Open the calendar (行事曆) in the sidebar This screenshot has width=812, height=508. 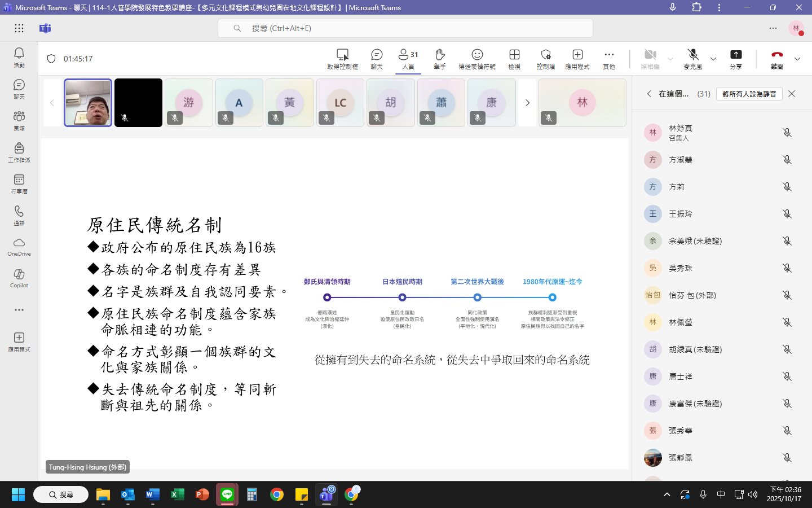(x=19, y=183)
